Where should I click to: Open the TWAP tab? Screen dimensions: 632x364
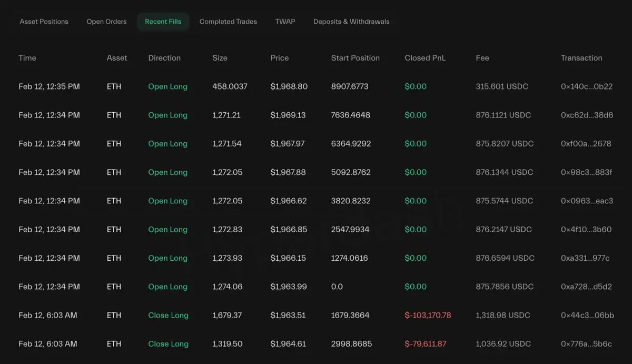pos(285,22)
